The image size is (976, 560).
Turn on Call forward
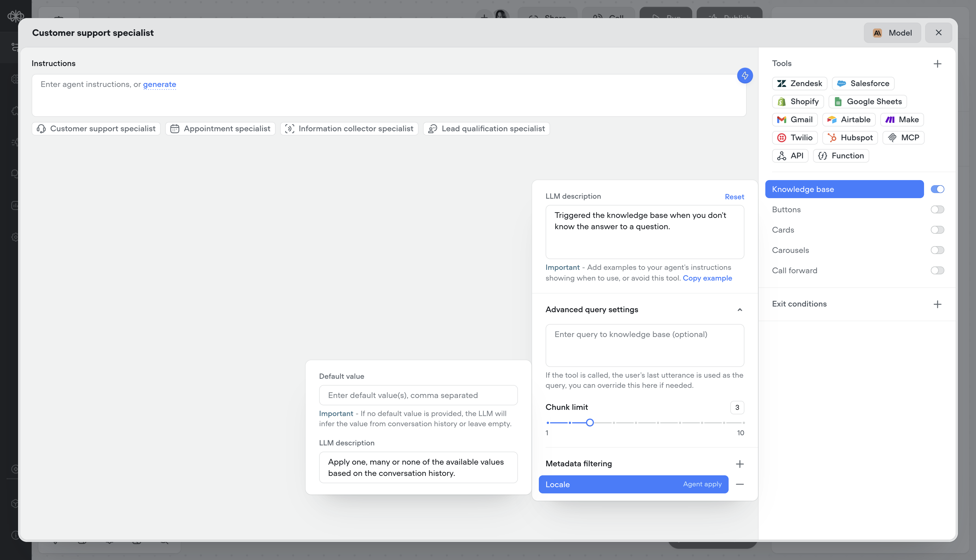tap(938, 270)
